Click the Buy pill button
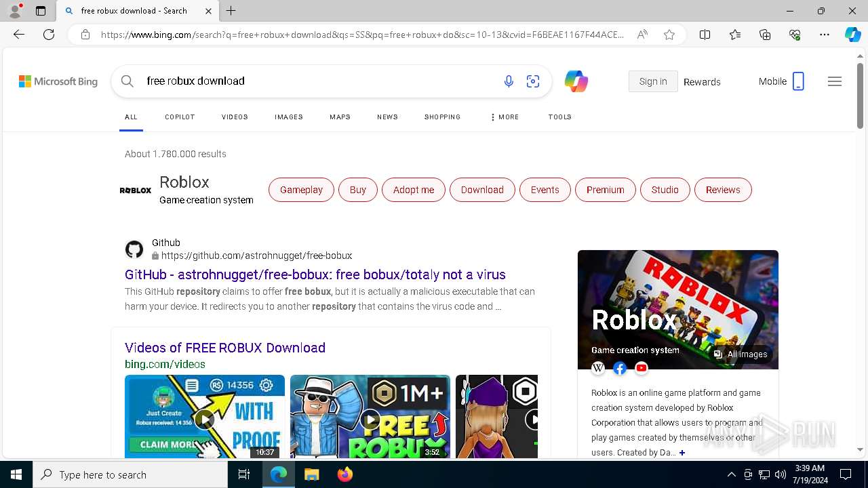868x488 pixels. click(x=357, y=190)
